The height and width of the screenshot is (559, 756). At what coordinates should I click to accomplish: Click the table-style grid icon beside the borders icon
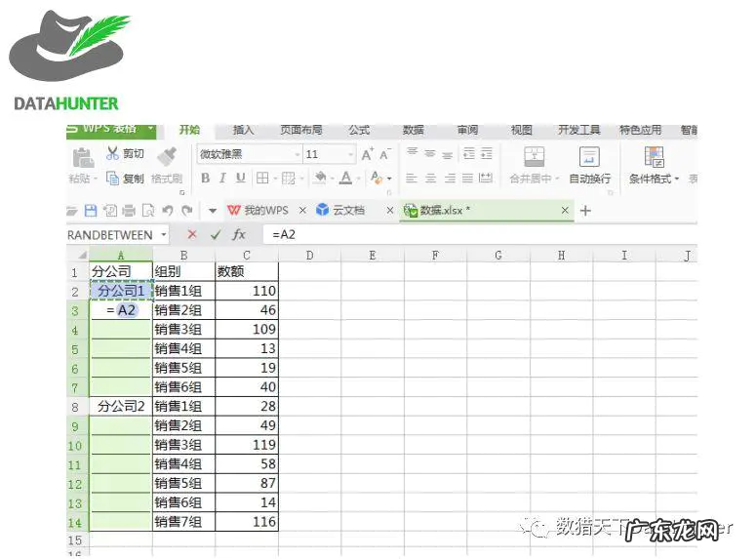tap(289, 178)
